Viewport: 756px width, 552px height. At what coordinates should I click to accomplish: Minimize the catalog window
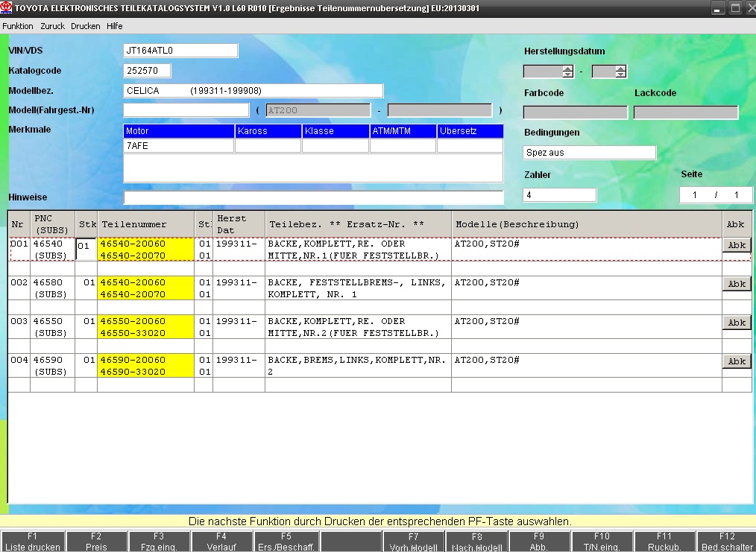717,8
